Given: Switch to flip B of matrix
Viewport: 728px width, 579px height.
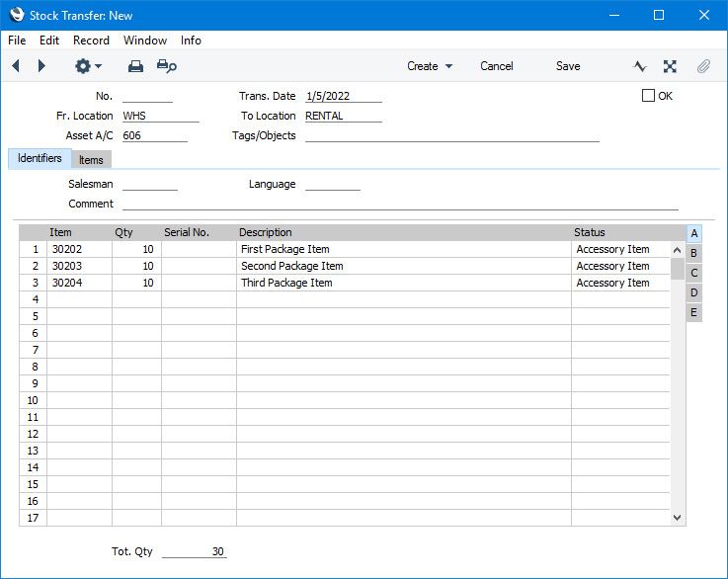Looking at the screenshot, I should point(693,253).
